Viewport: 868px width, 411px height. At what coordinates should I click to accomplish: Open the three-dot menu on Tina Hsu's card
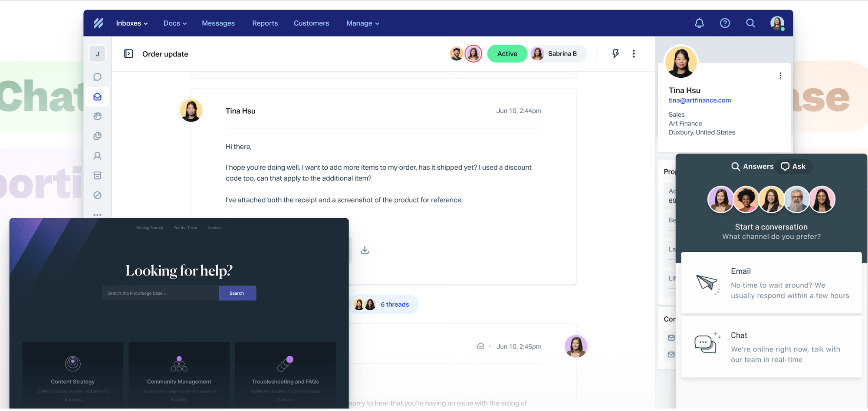click(x=780, y=75)
